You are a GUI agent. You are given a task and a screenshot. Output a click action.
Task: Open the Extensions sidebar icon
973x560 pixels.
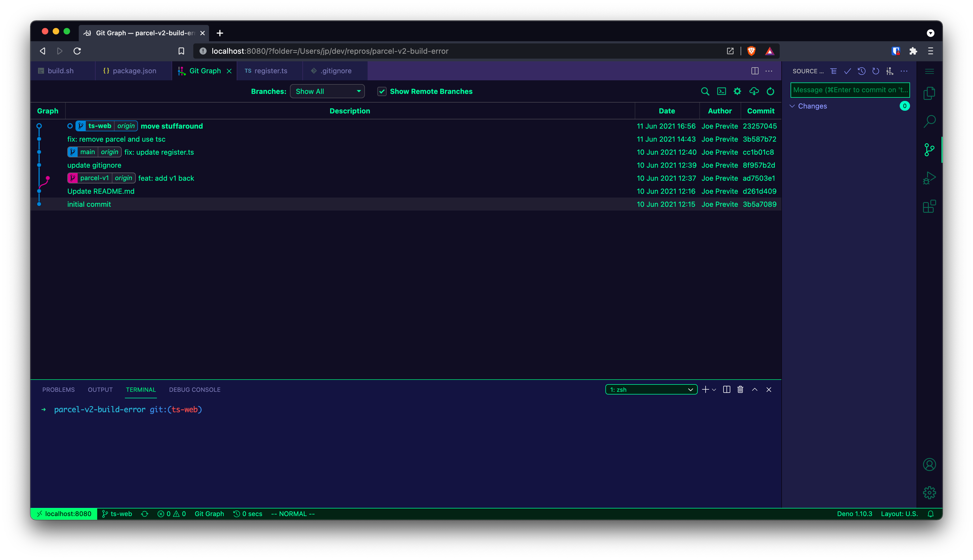929,206
